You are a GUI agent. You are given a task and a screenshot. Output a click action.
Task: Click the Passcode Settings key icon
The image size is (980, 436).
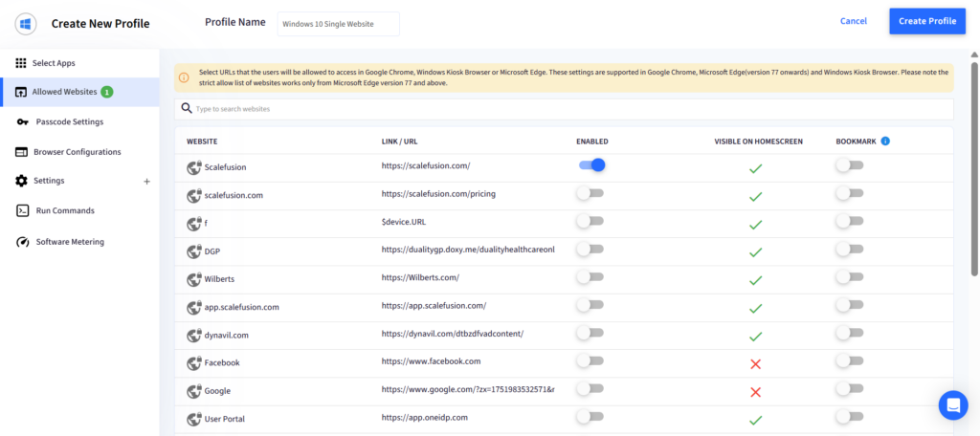pyautogui.click(x=23, y=121)
